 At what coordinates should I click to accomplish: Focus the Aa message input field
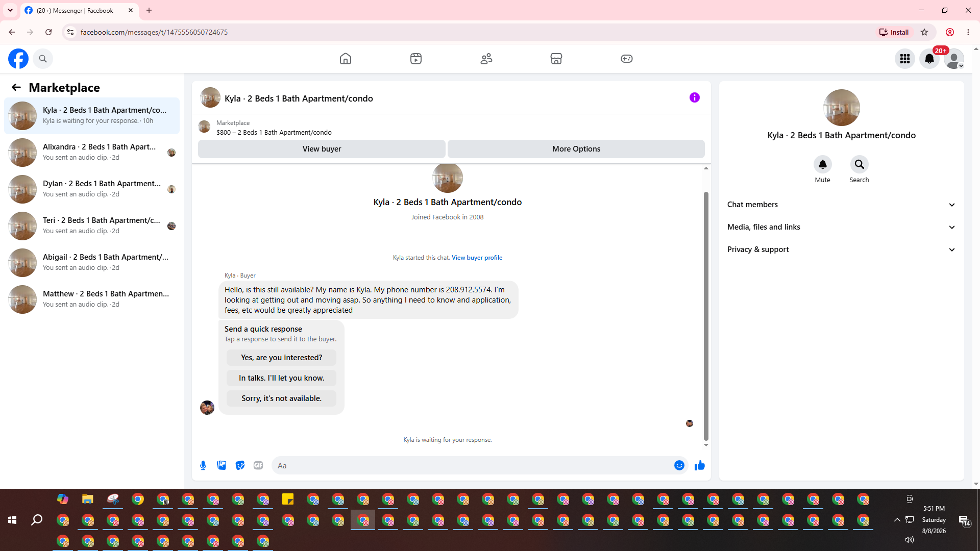[x=472, y=465]
